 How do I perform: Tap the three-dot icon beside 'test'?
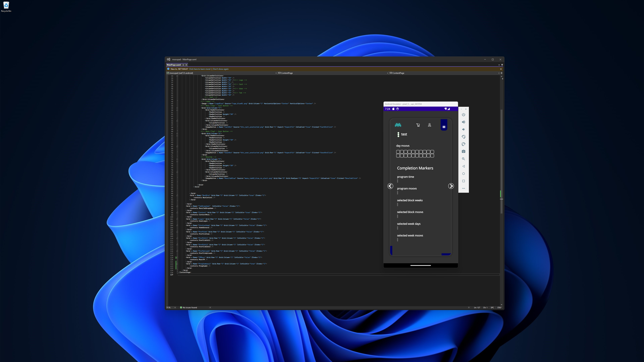click(398, 134)
